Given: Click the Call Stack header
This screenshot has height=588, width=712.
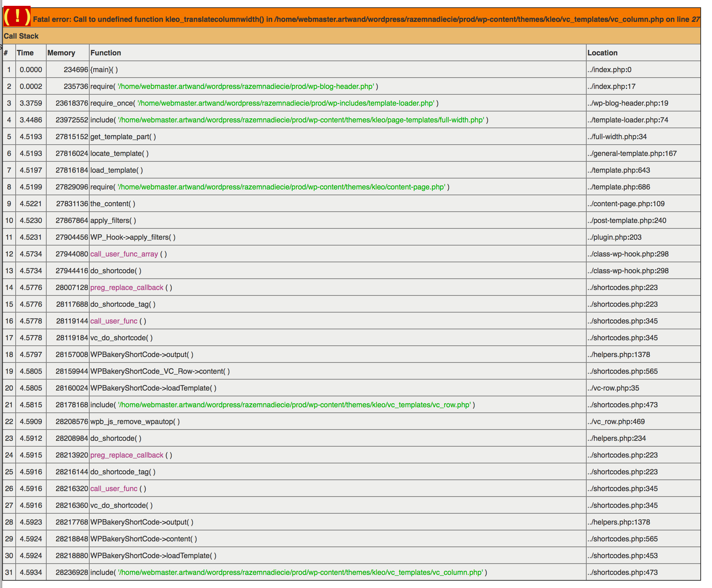Looking at the screenshot, I should (x=21, y=36).
